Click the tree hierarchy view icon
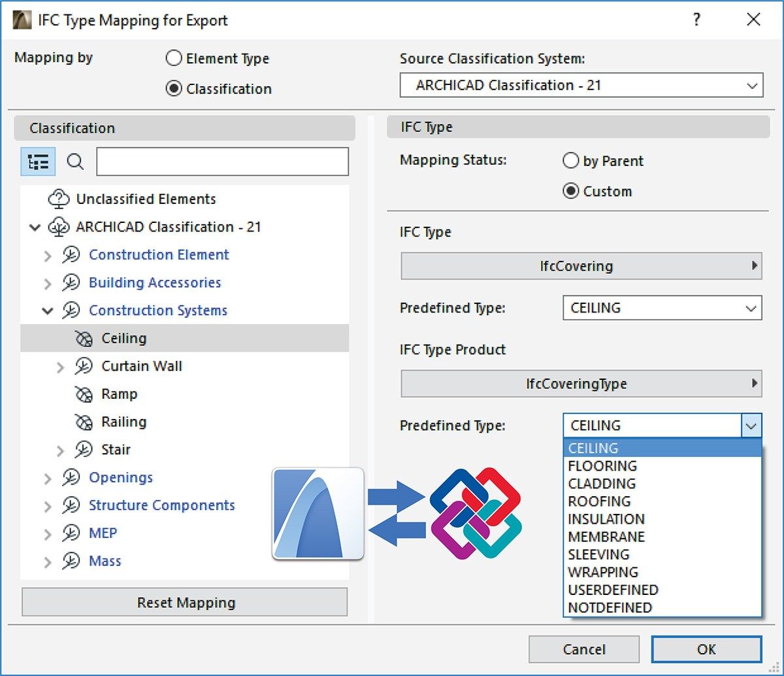Viewport: 784px width, 676px height. coord(38,161)
